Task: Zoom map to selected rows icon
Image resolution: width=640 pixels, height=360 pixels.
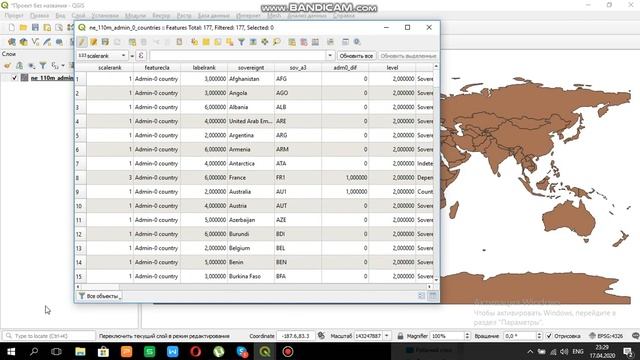Action: 277,42
